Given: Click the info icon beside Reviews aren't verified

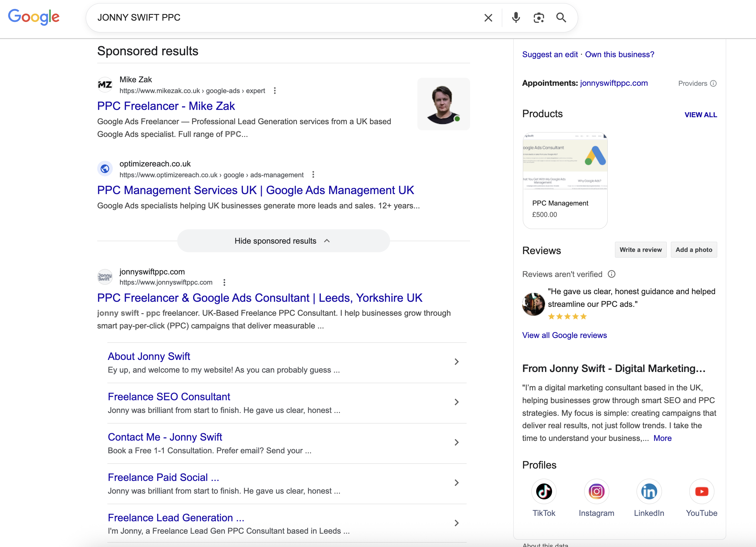Looking at the screenshot, I should tap(612, 274).
